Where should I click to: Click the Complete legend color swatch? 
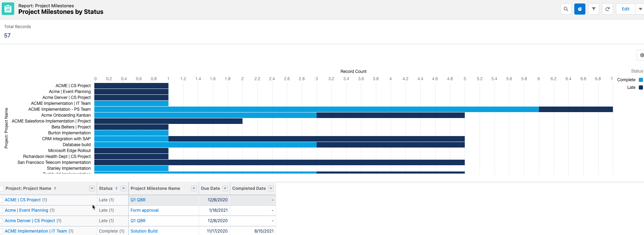tap(641, 80)
